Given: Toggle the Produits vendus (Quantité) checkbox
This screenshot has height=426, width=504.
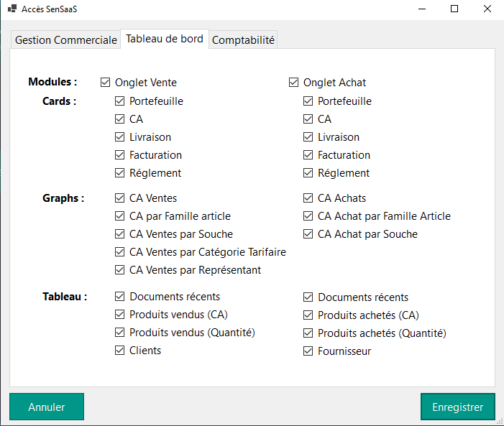Looking at the screenshot, I should (x=120, y=333).
